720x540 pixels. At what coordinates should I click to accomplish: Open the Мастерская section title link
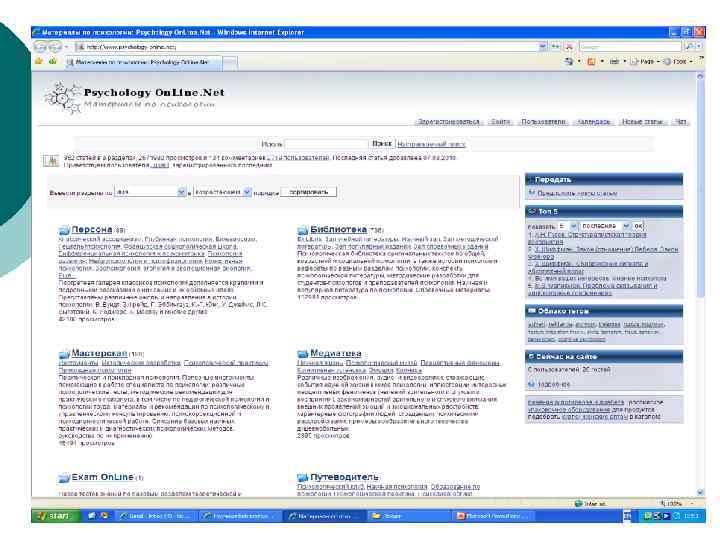coord(99,353)
